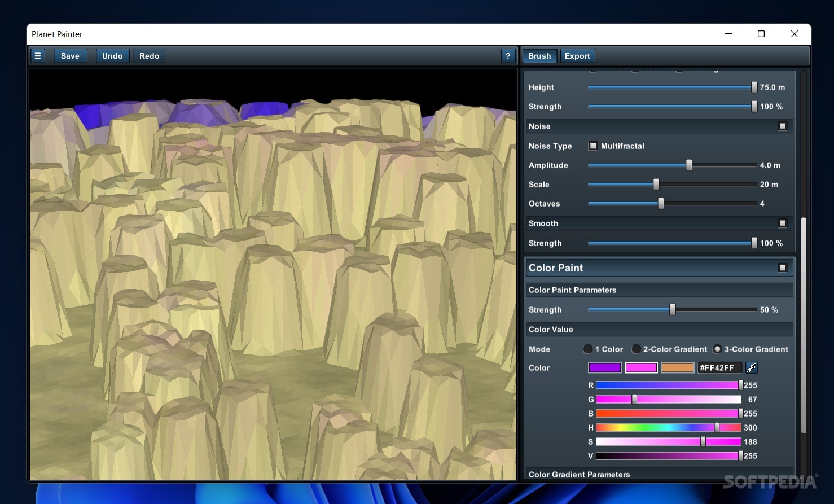The image size is (834, 504).
Task: Adjust the S saturation slider
Action: pos(669,442)
